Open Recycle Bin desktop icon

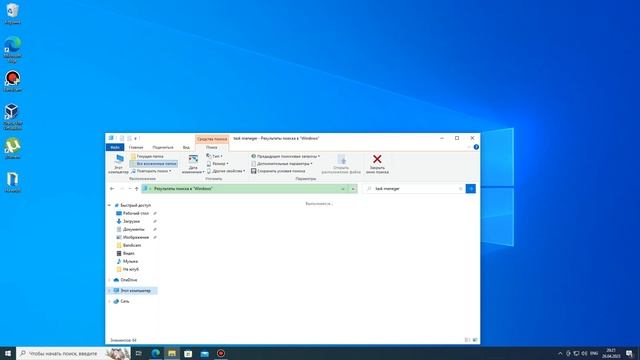point(13,13)
